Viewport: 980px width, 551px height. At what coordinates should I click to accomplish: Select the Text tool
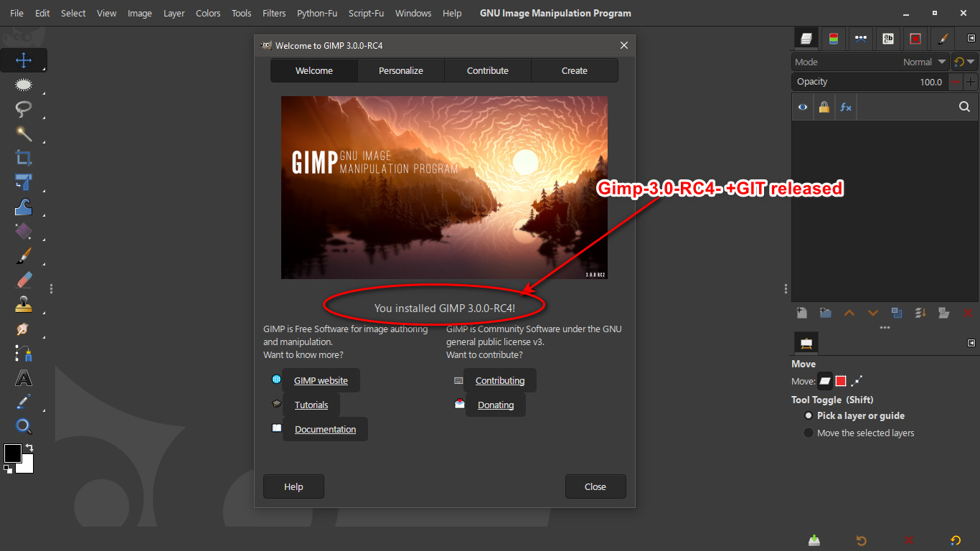(24, 377)
